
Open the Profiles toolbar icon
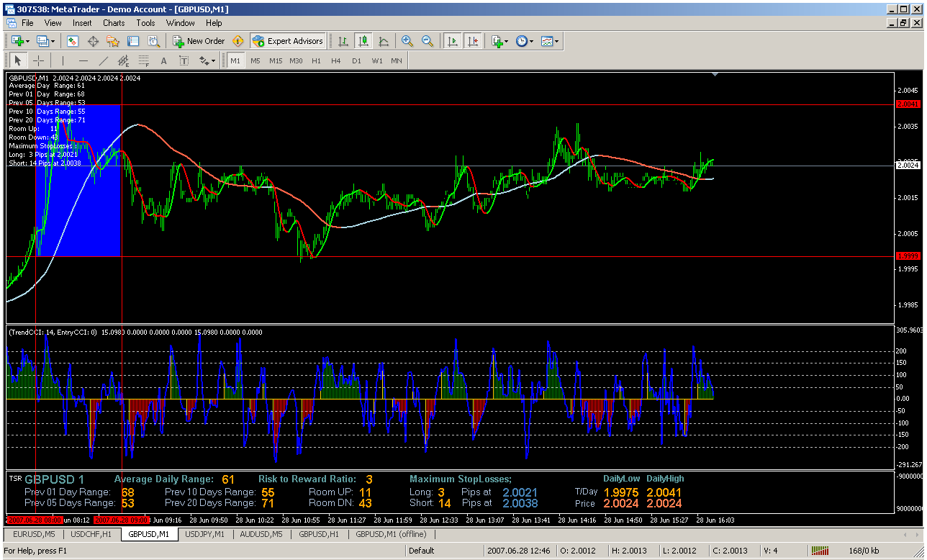click(42, 41)
